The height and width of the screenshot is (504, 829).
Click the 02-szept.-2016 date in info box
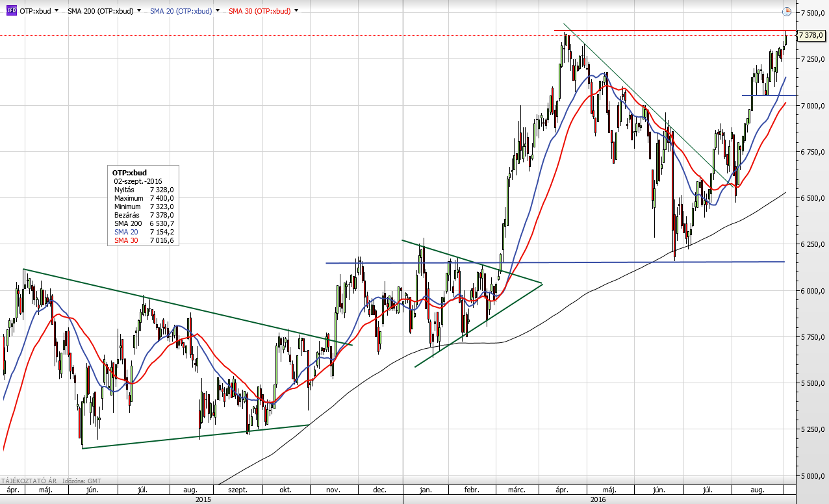[138, 181]
